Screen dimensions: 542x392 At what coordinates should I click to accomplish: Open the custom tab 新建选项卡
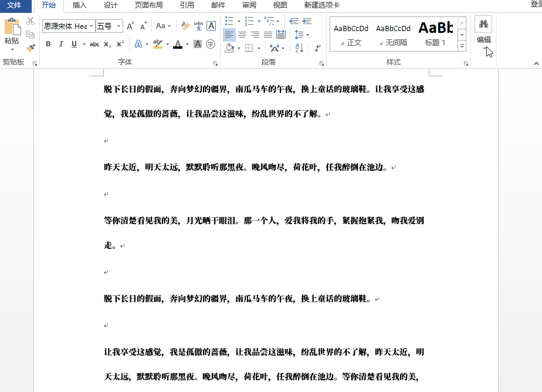tap(322, 5)
